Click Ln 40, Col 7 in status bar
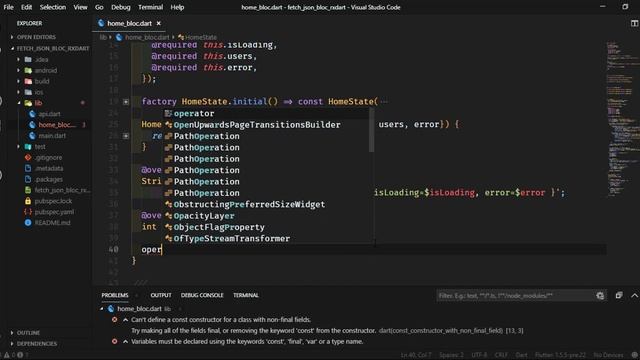Screen dimensions: 640x360 (x=416, y=355)
